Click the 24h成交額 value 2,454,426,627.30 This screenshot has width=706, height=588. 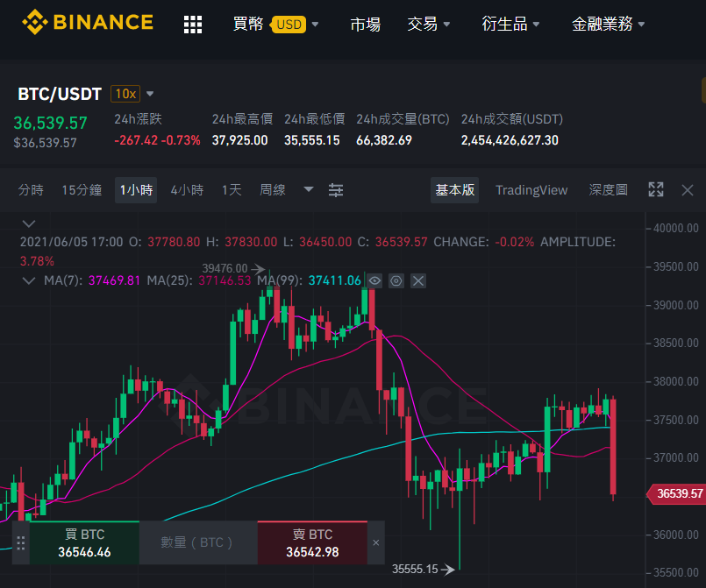click(x=510, y=140)
